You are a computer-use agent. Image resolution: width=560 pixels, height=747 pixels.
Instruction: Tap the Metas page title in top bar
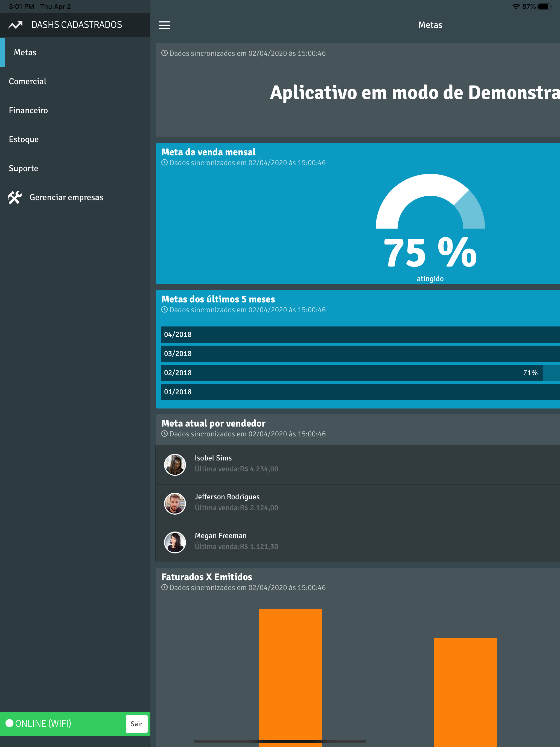coord(430,25)
